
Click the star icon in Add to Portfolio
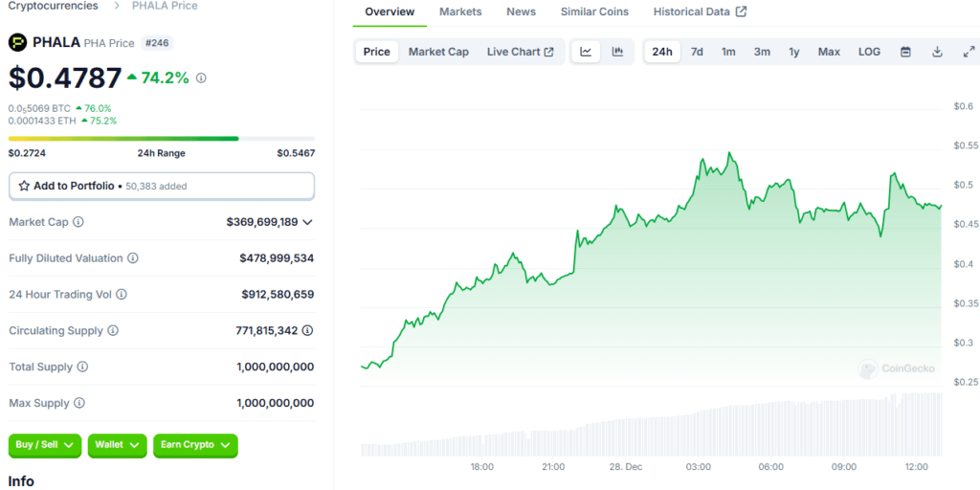coord(24,186)
